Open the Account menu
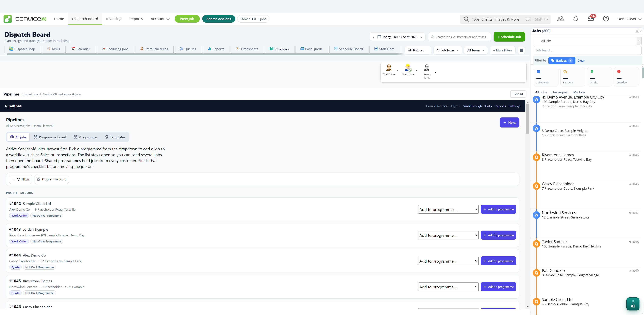This screenshot has height=315, width=644. (160, 19)
